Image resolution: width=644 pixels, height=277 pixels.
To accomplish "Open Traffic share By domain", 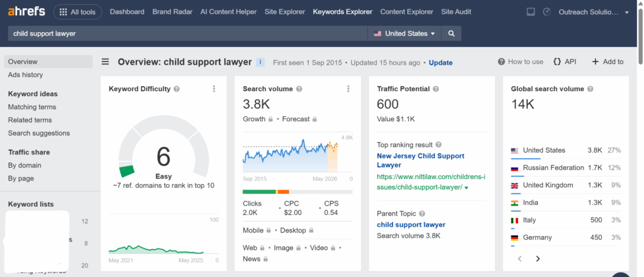I will point(25,165).
